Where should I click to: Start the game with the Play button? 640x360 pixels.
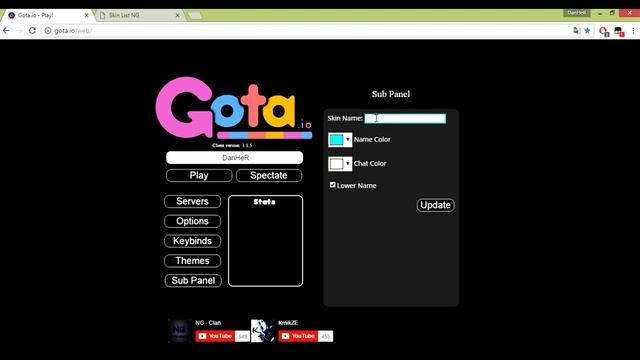pos(199,176)
